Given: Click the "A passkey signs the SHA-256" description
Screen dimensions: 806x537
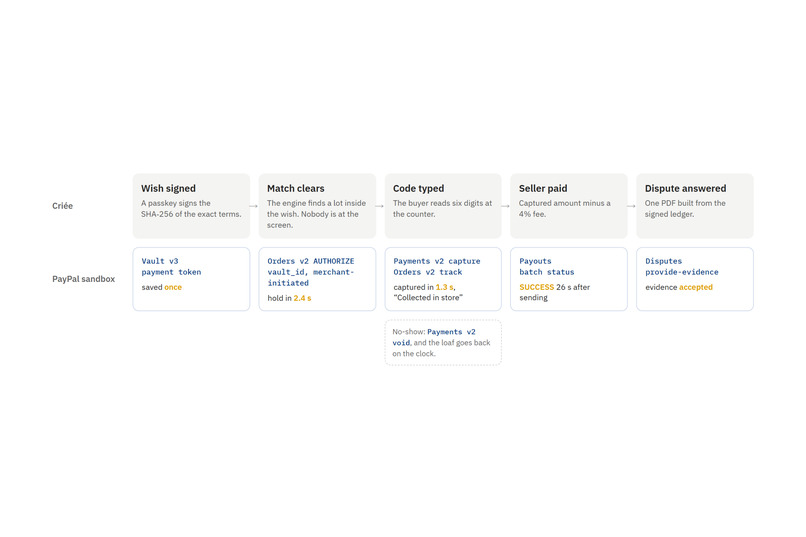Looking at the screenshot, I should click(x=191, y=209).
